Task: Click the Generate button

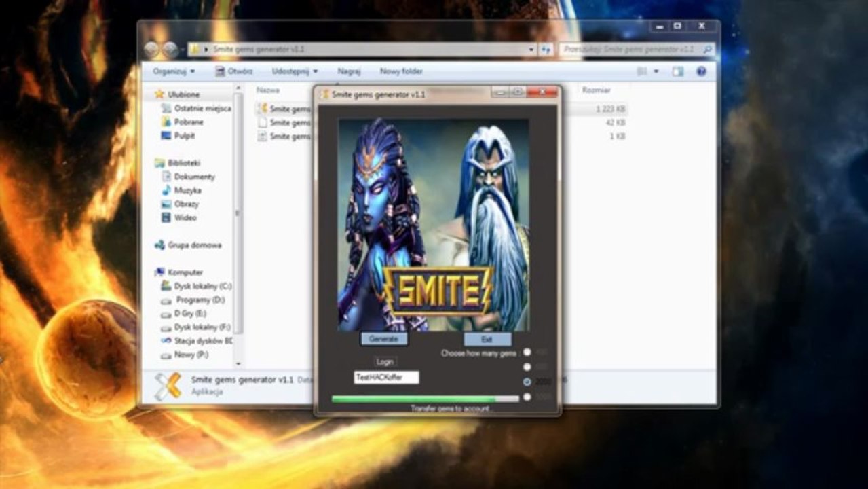Action: [383, 338]
